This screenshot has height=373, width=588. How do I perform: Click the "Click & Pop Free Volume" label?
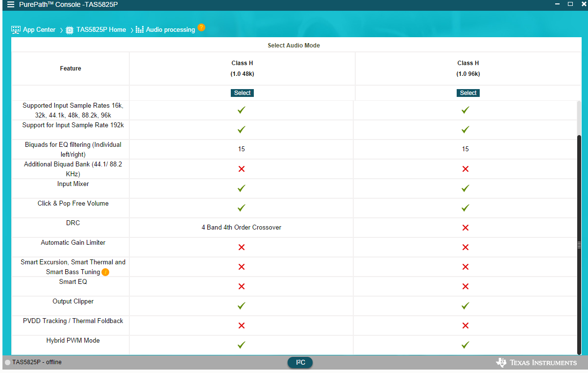[73, 204]
